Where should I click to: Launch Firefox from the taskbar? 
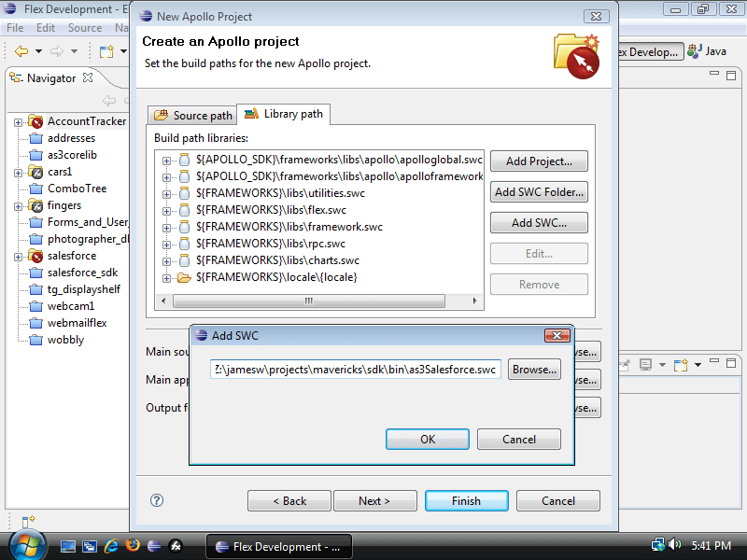133,544
